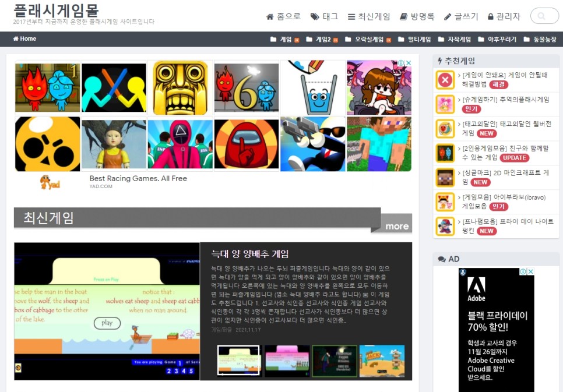563x392 pixels.
Task: Click the two-player Fireboy Watergirl sidebar icon
Action: point(445,153)
